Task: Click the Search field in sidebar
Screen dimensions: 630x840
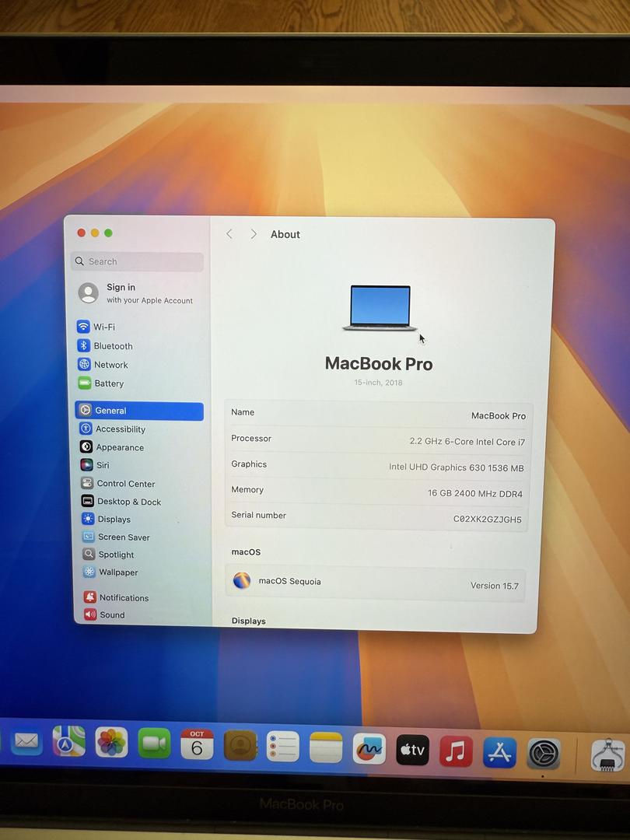Action: [138, 262]
